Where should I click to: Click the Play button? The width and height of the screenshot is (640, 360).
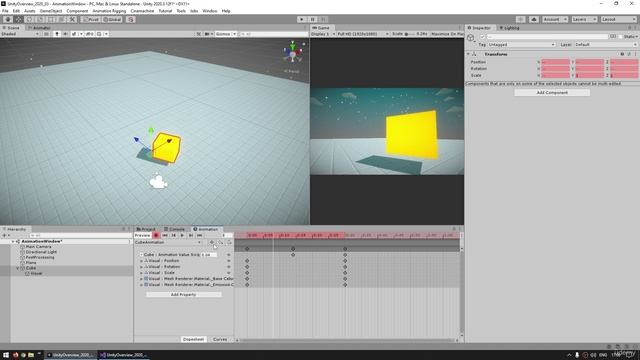tap(302, 19)
